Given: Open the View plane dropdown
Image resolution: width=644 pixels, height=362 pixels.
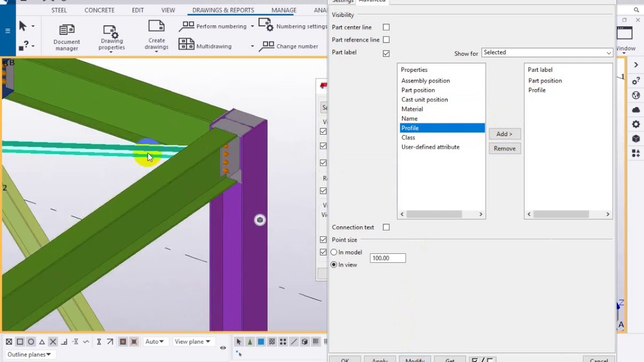Looking at the screenshot, I should (x=192, y=342).
